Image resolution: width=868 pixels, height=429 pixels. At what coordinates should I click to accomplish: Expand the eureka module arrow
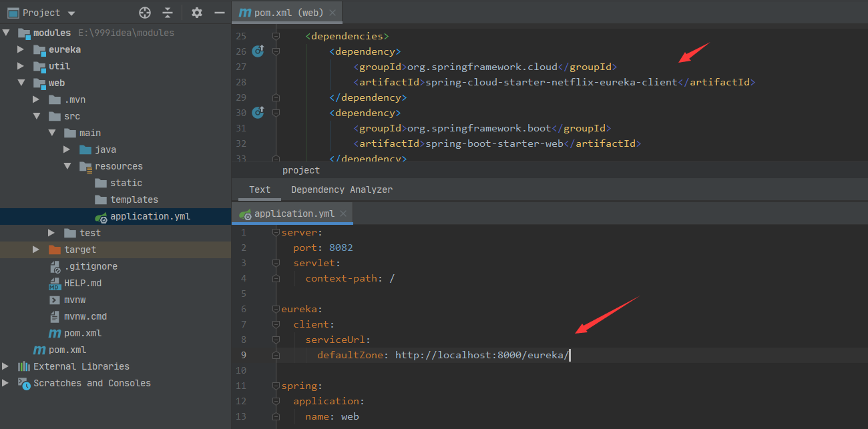pyautogui.click(x=21, y=49)
